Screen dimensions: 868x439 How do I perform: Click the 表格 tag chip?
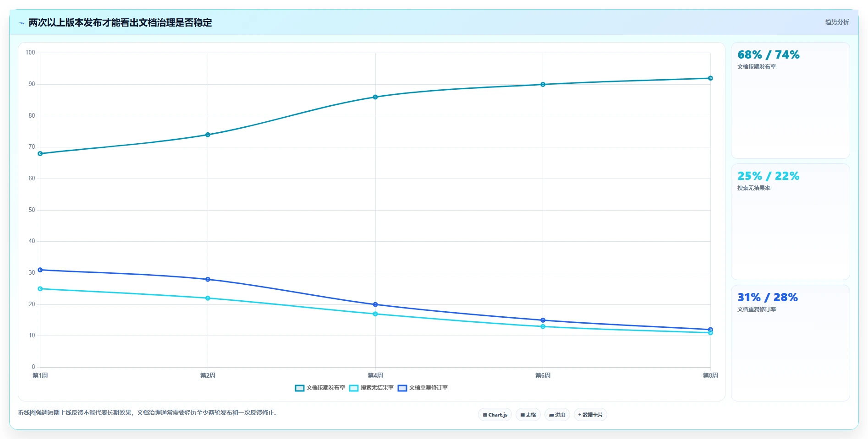pyautogui.click(x=528, y=415)
